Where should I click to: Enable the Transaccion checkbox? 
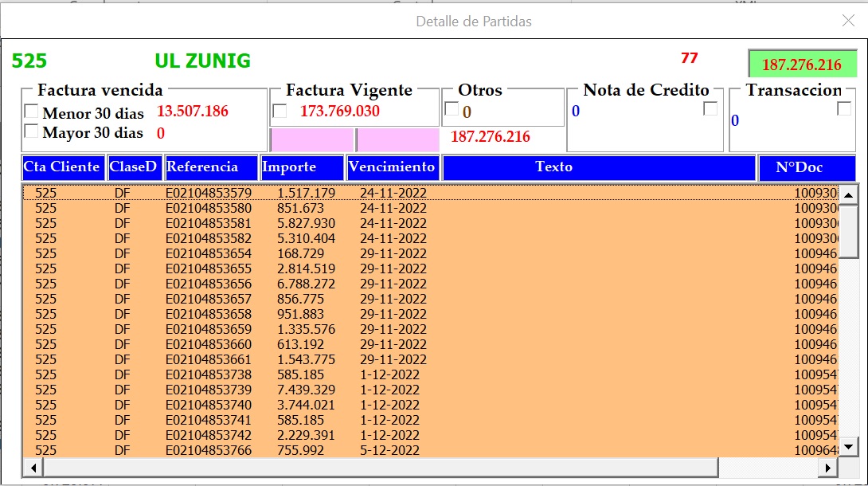click(844, 108)
